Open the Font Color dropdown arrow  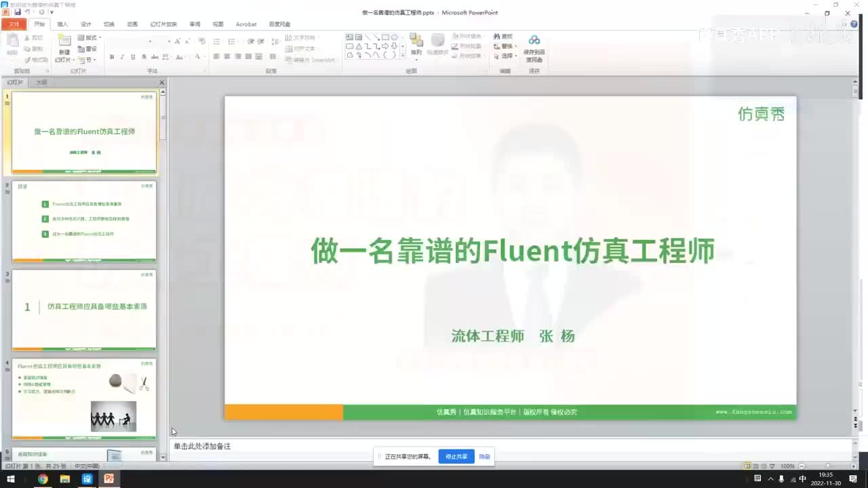(x=205, y=57)
